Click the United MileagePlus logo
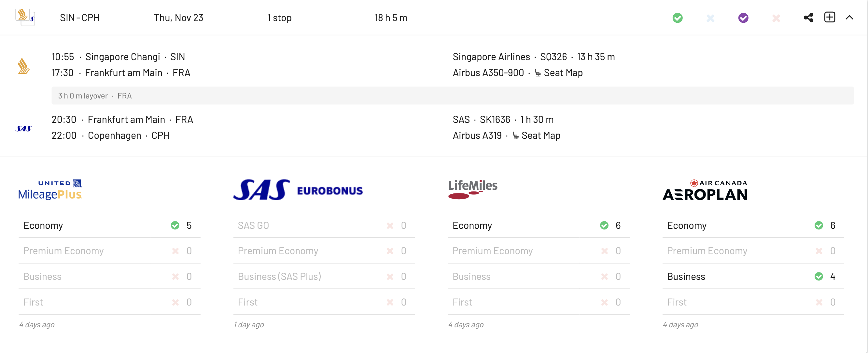 coord(50,190)
